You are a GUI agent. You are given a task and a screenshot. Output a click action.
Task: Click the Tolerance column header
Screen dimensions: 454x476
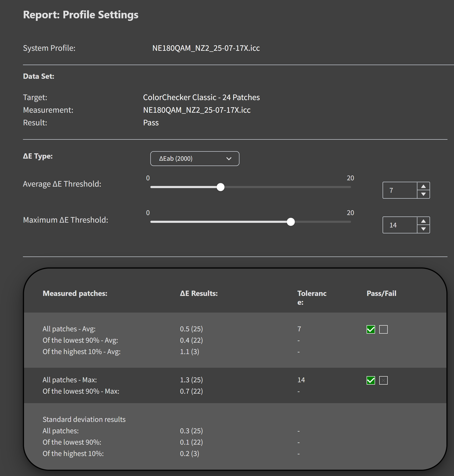click(x=312, y=298)
